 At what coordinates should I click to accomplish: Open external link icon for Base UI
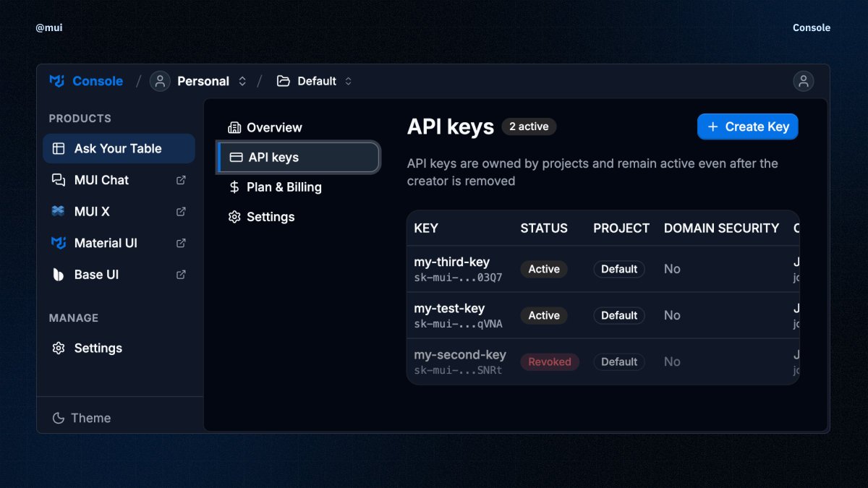coord(181,275)
